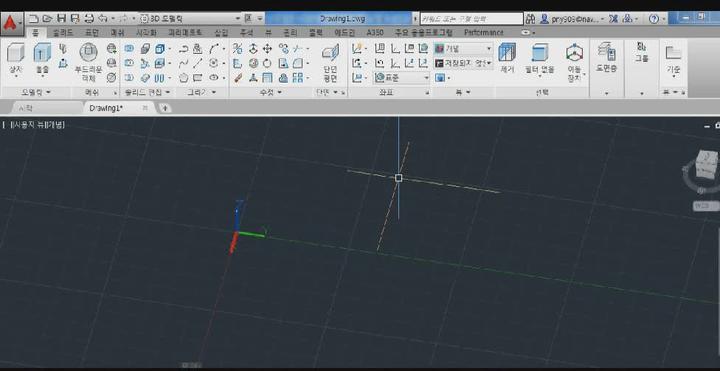The height and width of the screenshot is (371, 720).
Task: Click the 부드러운 객체 (Smooth Object) mesh tool
Action: pyautogui.click(x=89, y=62)
